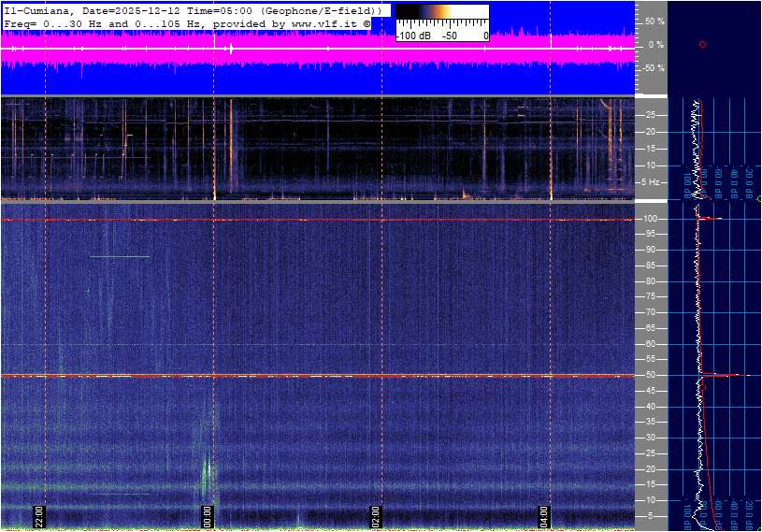Click the -50 % amplitude axis label
This screenshot has height=532, width=762.
653,68
